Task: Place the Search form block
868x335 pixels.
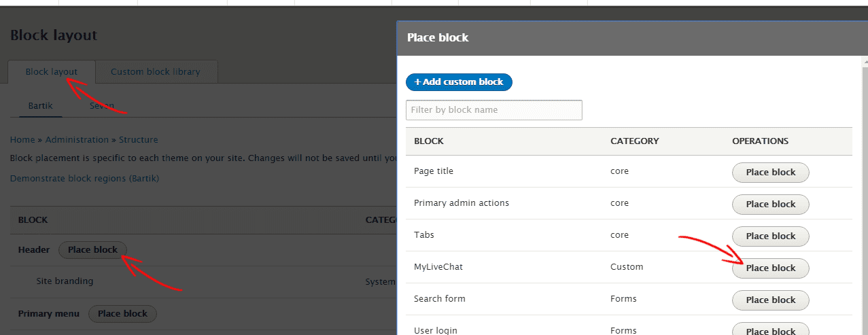Action: point(770,300)
